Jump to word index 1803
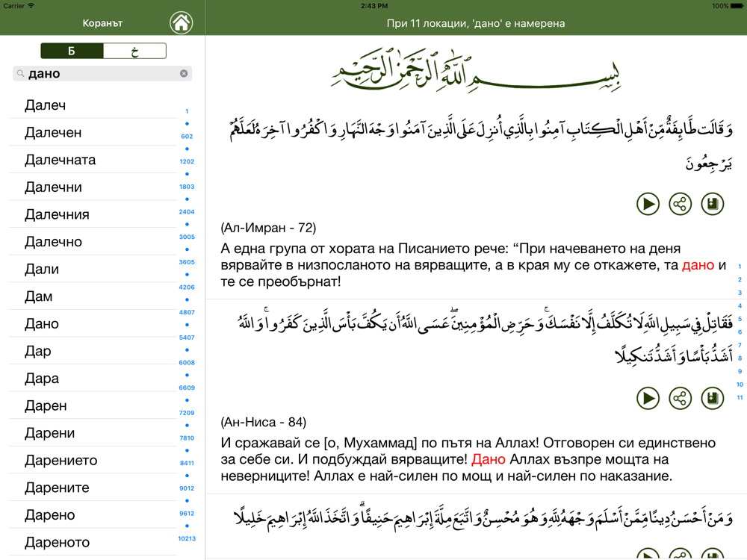The height and width of the screenshot is (560, 747). pyautogui.click(x=187, y=187)
